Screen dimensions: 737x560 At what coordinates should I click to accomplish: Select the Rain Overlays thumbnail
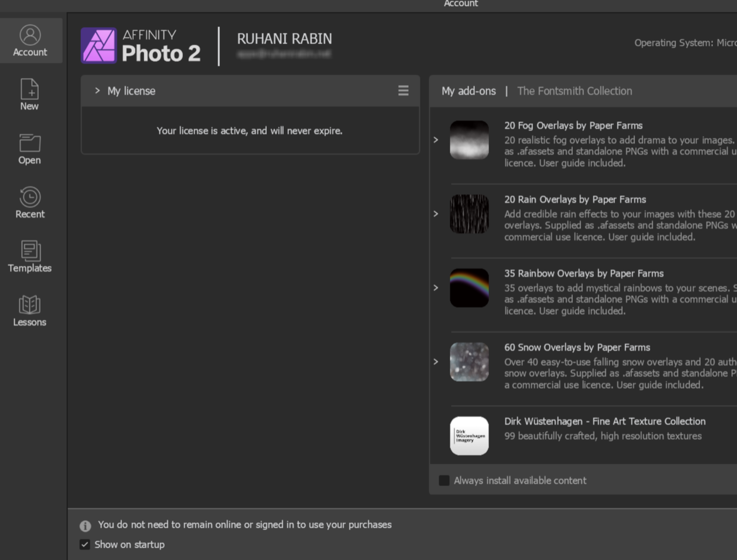[469, 214]
